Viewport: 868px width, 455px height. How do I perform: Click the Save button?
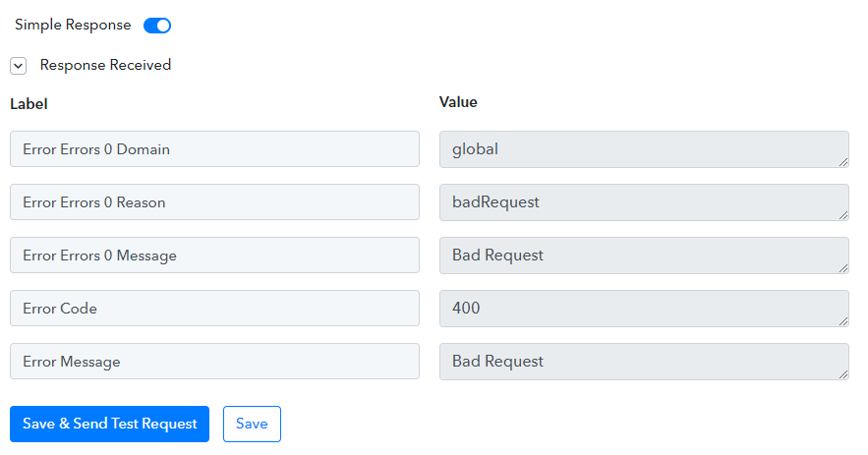(252, 424)
